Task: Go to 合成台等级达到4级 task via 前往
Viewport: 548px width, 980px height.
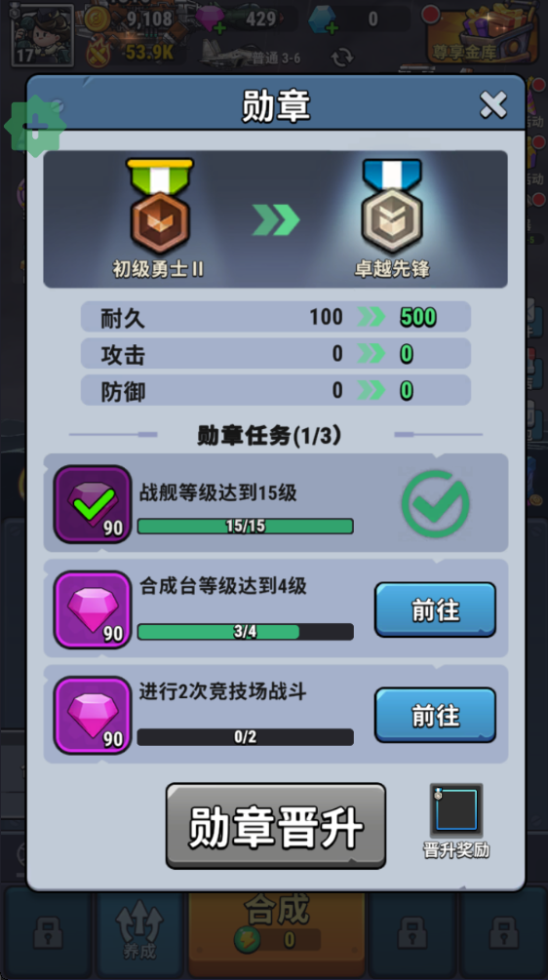Action: tap(435, 610)
